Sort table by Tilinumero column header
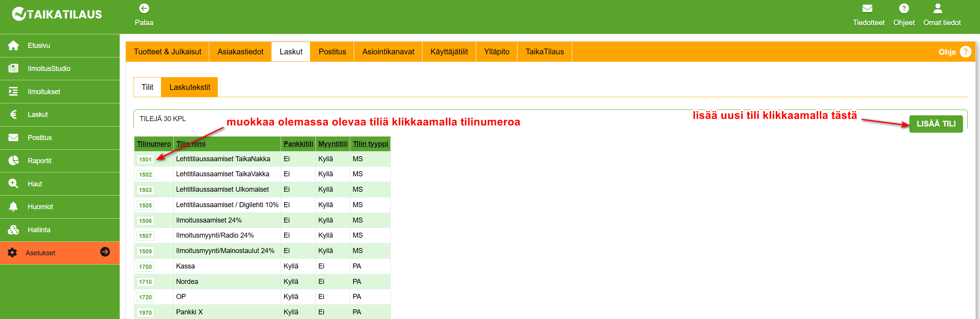980x319 pixels. 154,144
